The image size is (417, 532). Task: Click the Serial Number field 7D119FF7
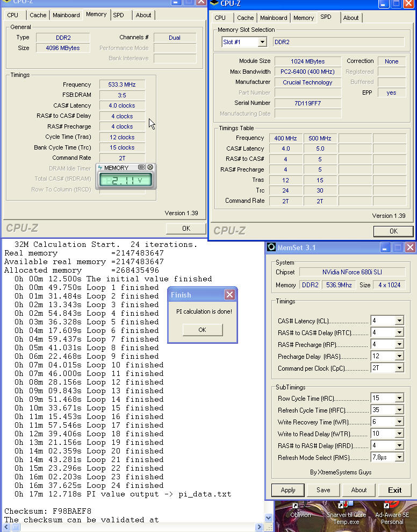coord(307,103)
